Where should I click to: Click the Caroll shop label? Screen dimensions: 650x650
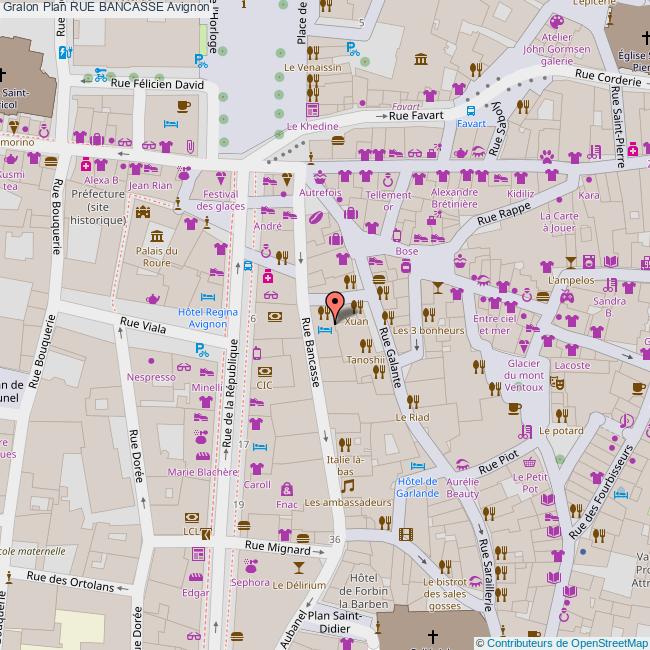[257, 484]
